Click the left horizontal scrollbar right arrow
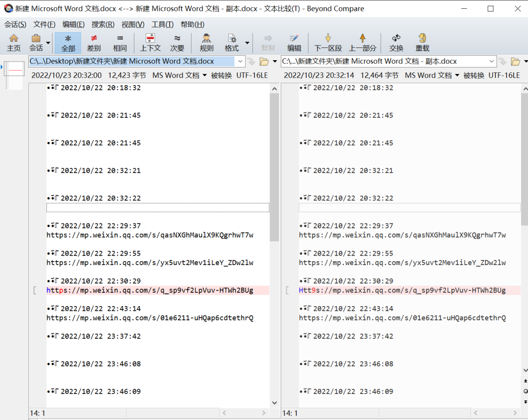 click(x=264, y=413)
